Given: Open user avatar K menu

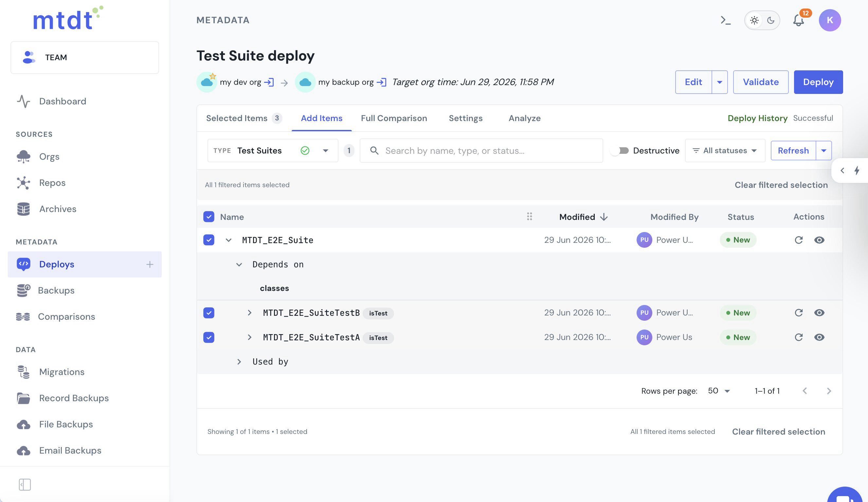Looking at the screenshot, I should click(x=830, y=20).
